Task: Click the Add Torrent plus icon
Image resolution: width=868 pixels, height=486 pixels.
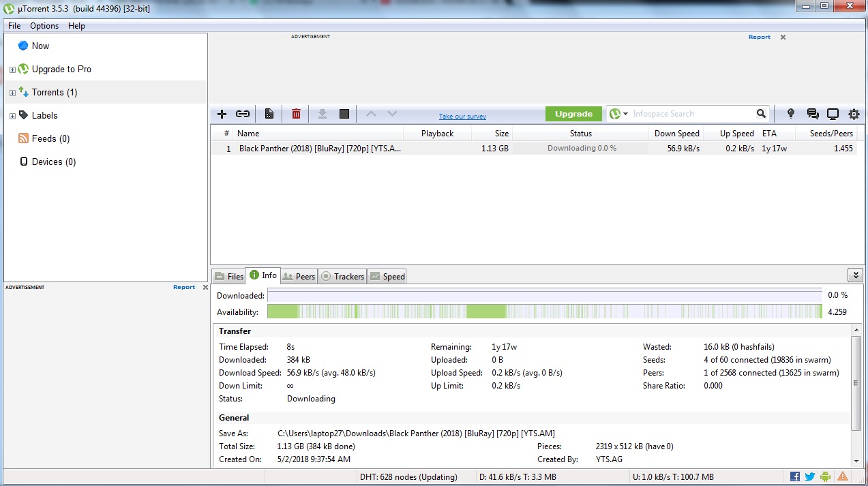Action: 222,114
